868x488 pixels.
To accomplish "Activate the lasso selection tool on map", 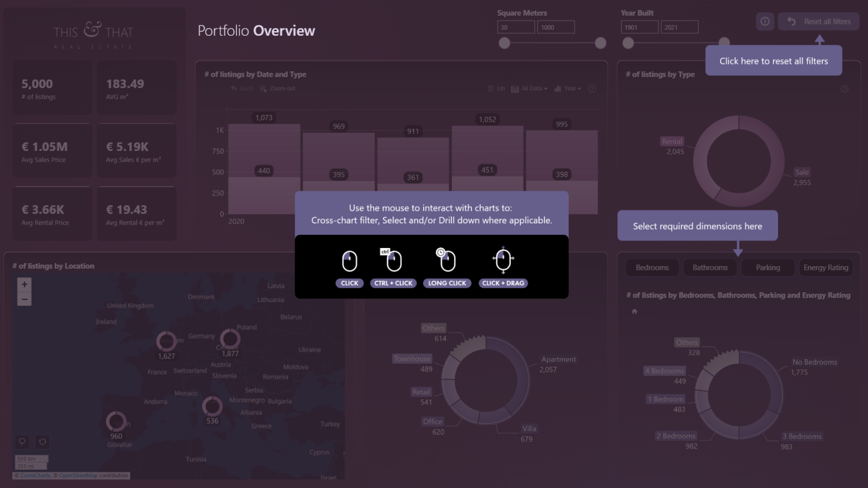I will pyautogui.click(x=22, y=441).
